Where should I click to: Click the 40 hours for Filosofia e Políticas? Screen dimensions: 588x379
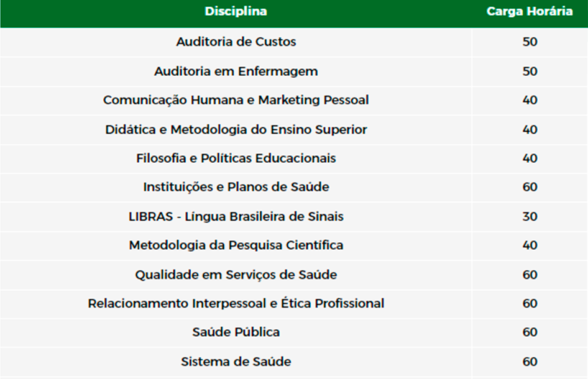(x=530, y=158)
